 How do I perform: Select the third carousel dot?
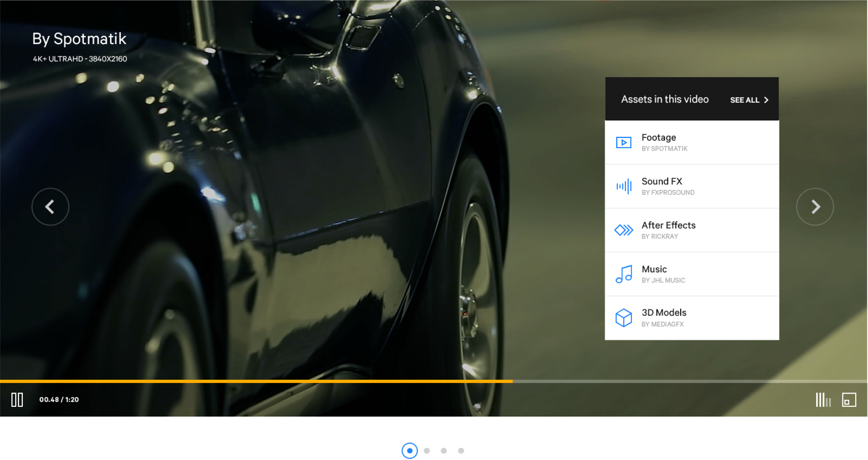pos(444,451)
